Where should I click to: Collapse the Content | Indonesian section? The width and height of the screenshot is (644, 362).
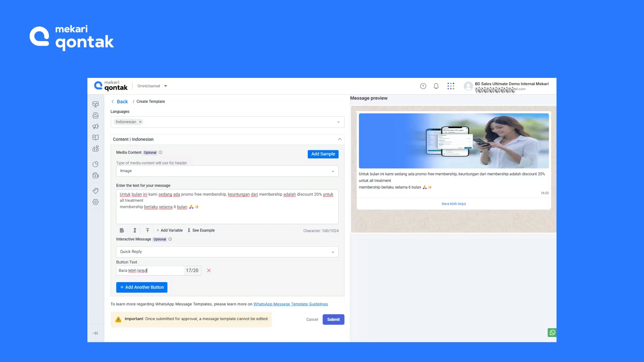coord(340,139)
